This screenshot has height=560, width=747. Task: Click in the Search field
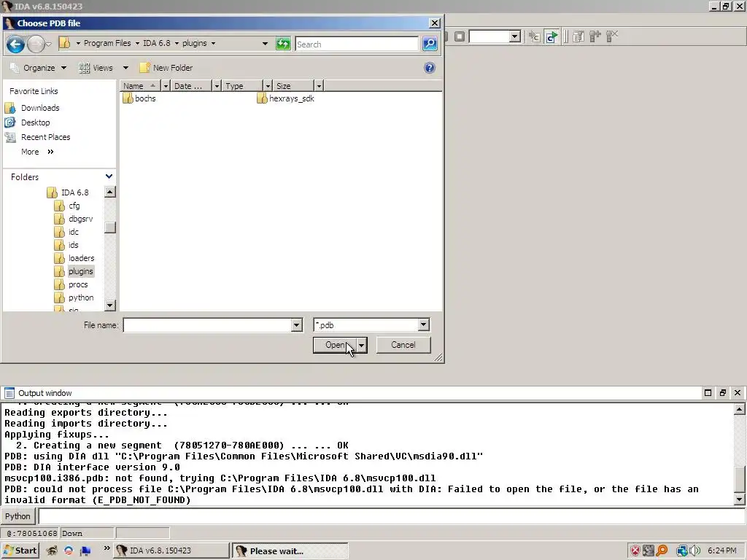pyautogui.click(x=356, y=44)
